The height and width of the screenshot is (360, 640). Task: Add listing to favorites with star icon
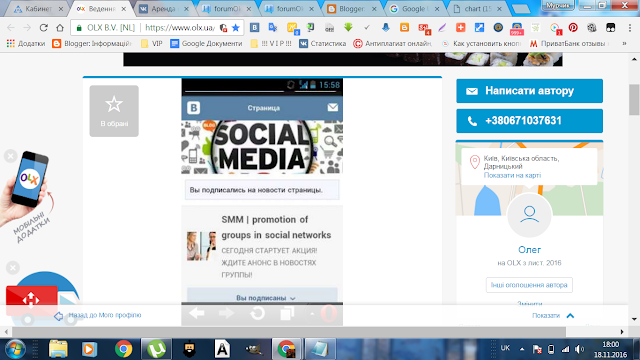point(114,111)
